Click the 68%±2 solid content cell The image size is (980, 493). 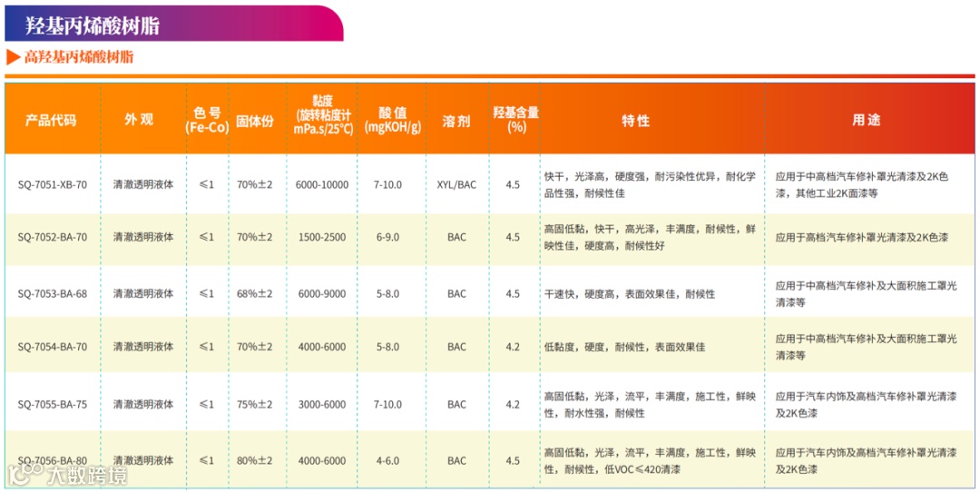click(254, 294)
